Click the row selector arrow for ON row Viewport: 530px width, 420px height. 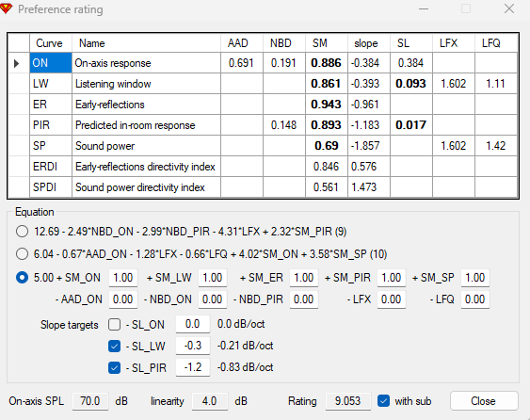tap(16, 63)
